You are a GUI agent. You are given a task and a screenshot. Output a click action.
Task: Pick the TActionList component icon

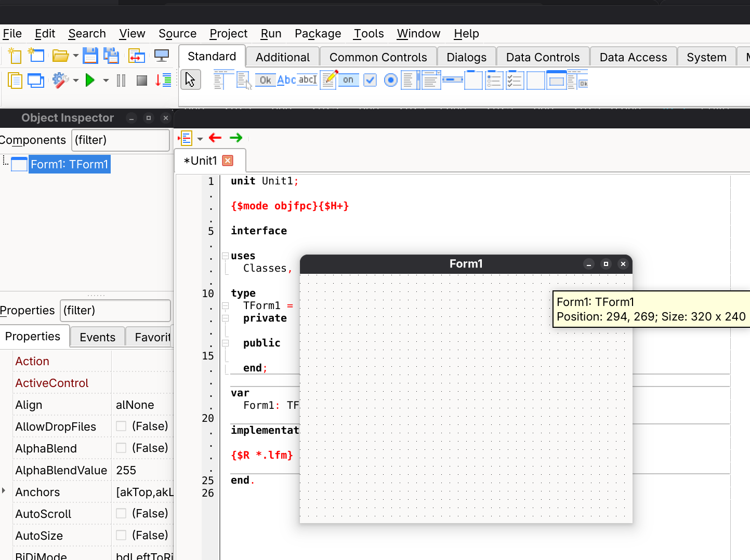pyautogui.click(x=577, y=80)
